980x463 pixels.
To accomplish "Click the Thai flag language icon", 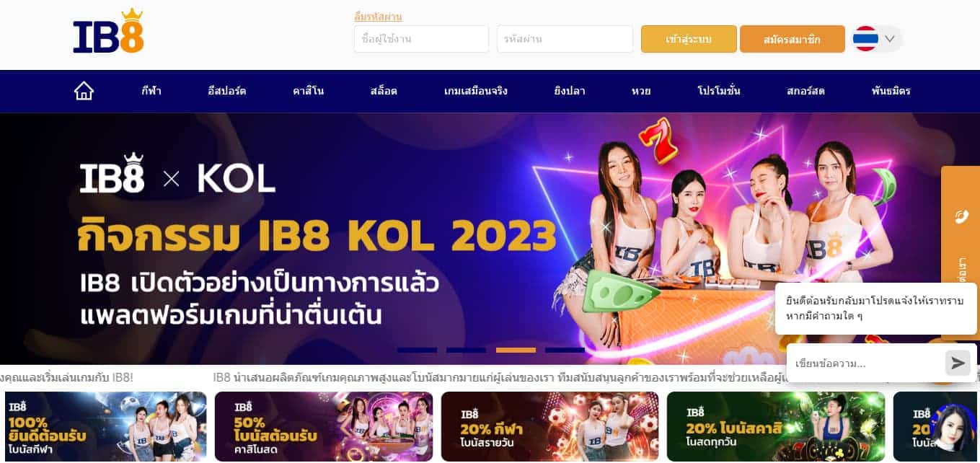I will click(865, 39).
